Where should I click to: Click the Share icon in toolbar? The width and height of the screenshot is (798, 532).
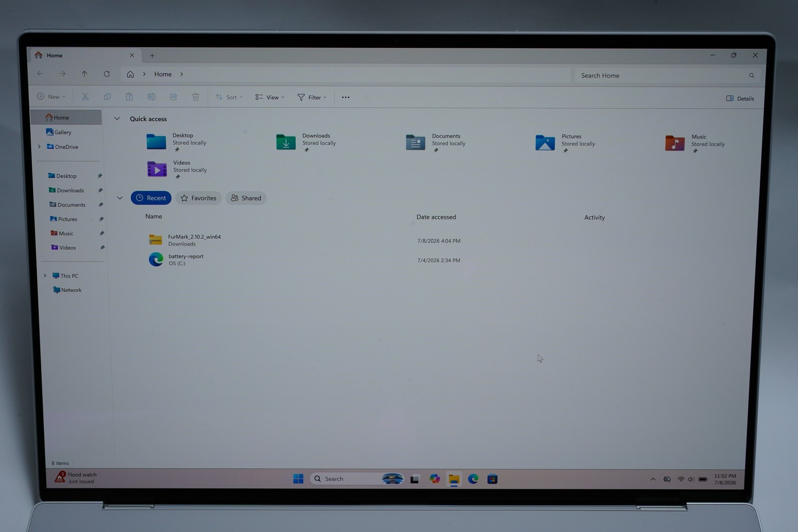[174, 97]
